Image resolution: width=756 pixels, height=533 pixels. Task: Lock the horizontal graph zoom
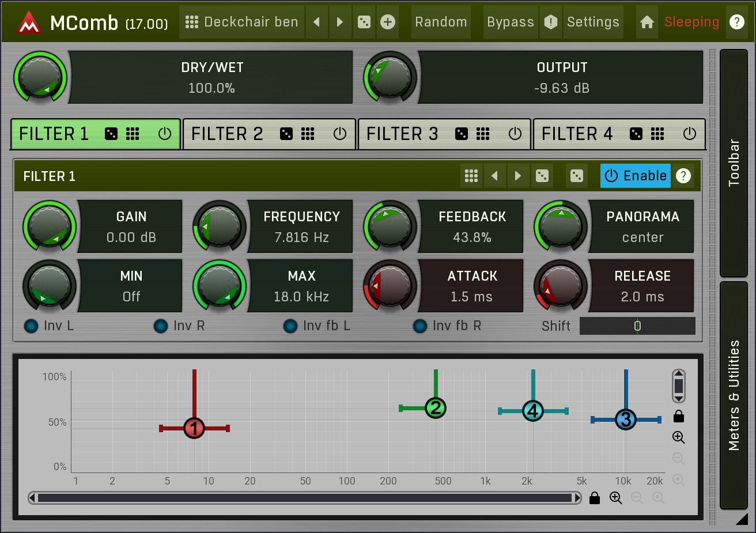(x=595, y=498)
